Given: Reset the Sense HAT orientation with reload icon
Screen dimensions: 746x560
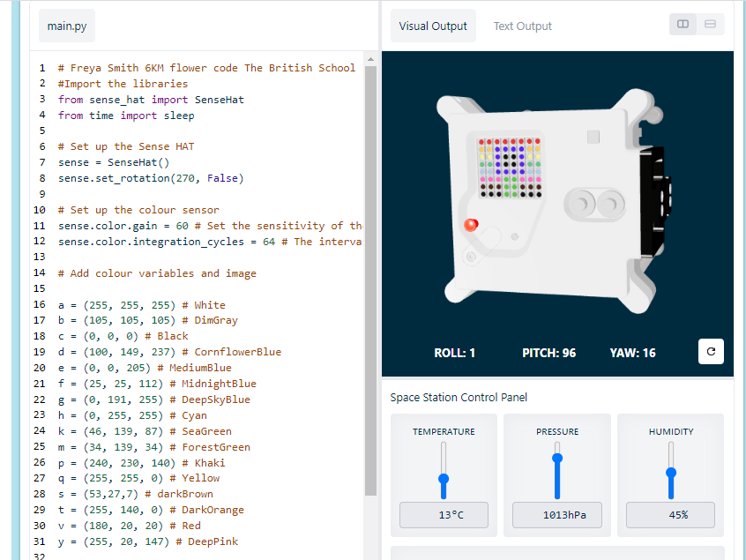Looking at the screenshot, I should tap(711, 352).
